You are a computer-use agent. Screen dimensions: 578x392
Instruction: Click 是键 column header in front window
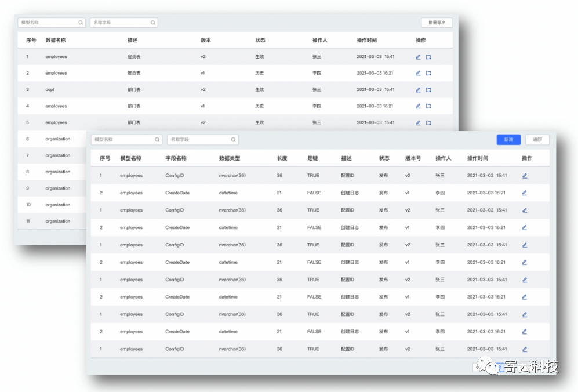point(312,158)
